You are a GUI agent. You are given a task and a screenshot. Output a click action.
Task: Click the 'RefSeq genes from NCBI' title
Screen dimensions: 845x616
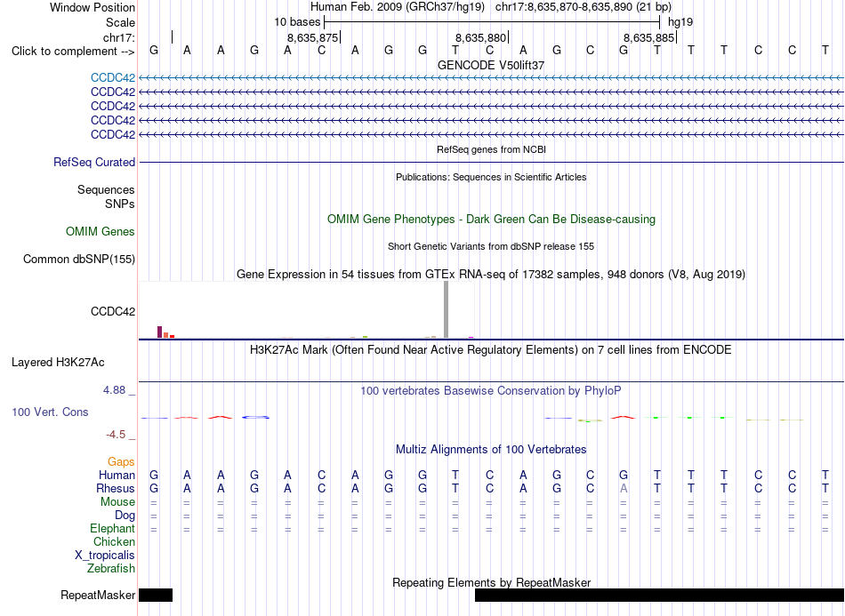pos(491,149)
